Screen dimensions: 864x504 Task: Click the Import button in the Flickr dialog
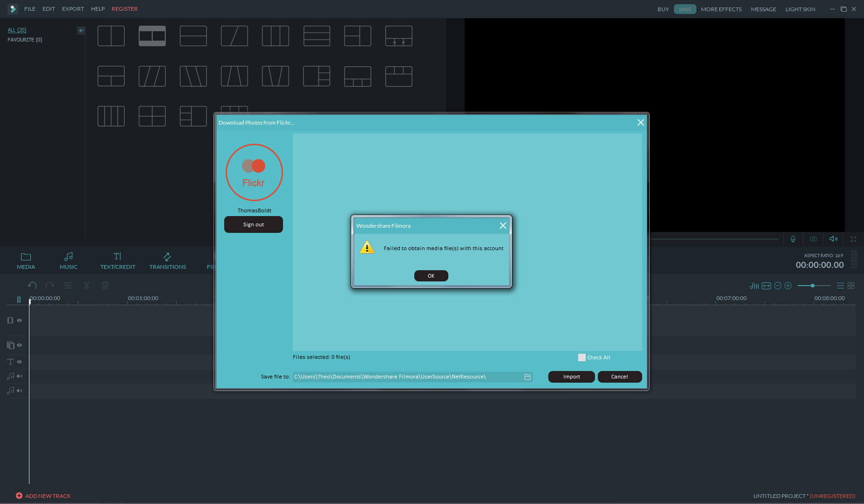pyautogui.click(x=572, y=377)
